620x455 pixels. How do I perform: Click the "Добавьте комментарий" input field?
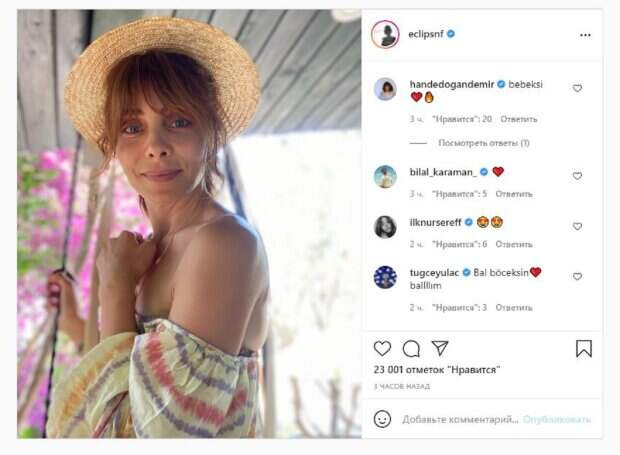pos(460,419)
